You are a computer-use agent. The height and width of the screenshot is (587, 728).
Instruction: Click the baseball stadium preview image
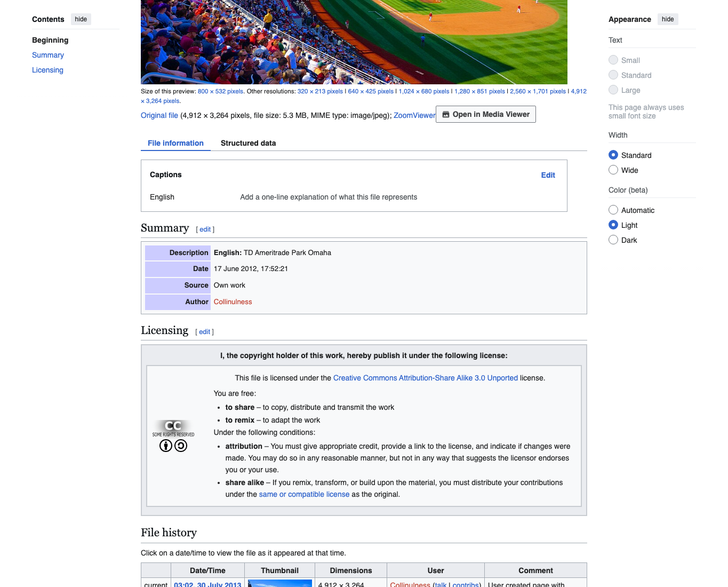(x=354, y=42)
